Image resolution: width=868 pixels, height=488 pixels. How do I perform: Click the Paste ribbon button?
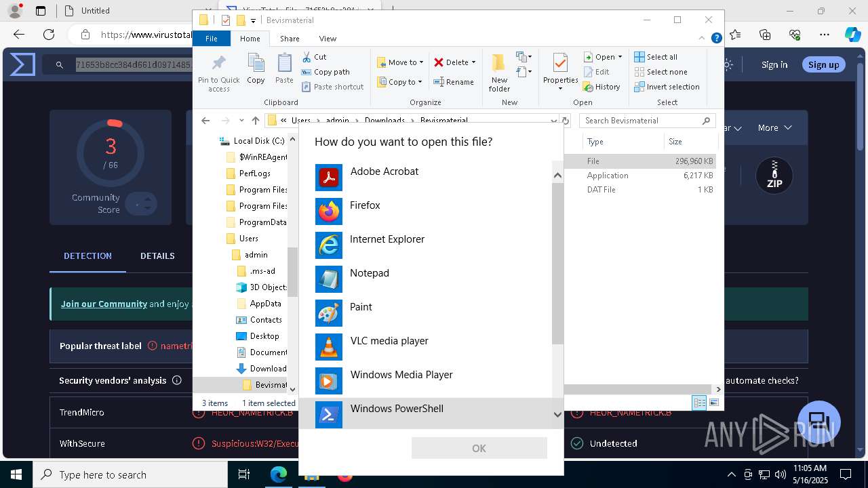(x=284, y=69)
